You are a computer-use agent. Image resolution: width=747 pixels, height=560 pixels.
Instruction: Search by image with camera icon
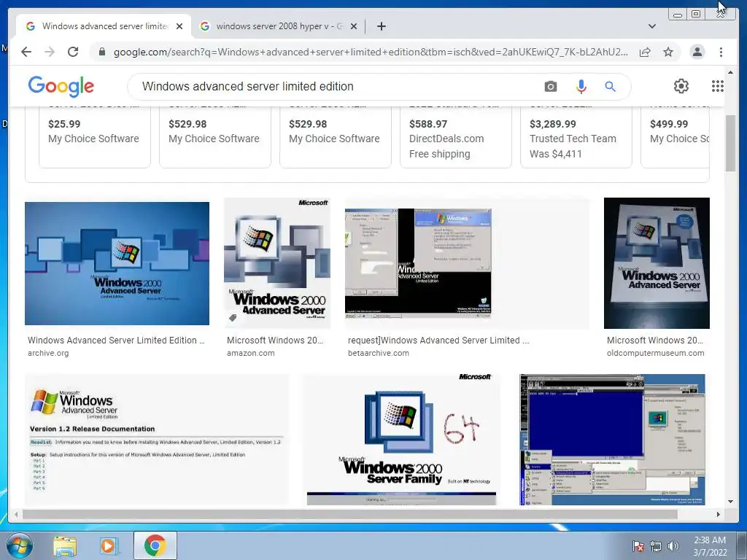[550, 86]
